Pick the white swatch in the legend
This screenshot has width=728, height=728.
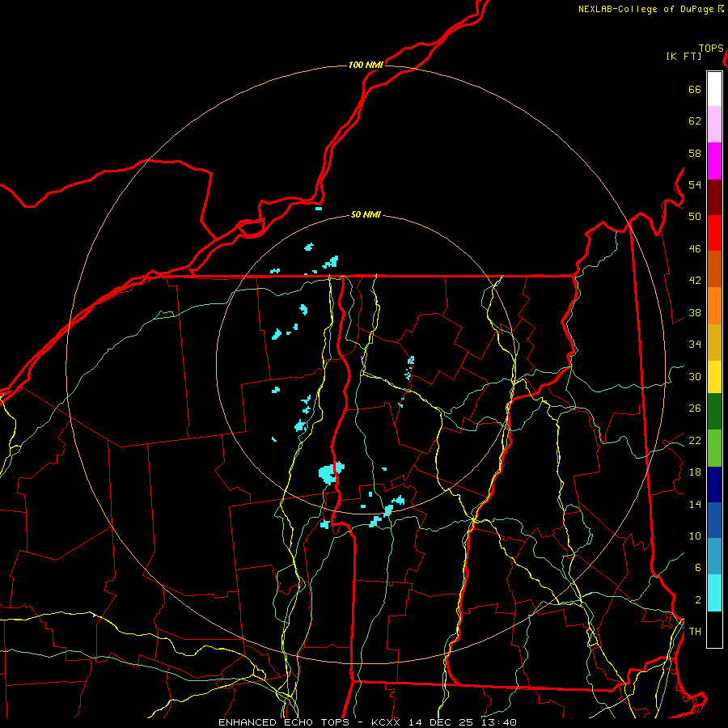pyautogui.click(x=714, y=89)
